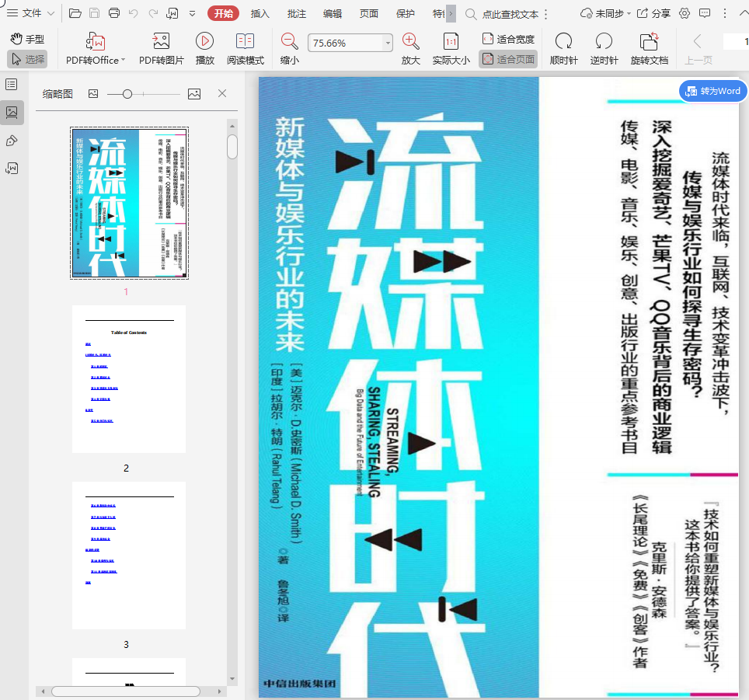Open the bookmarks outline sidebar icon
The height and width of the screenshot is (700, 749).
click(12, 85)
